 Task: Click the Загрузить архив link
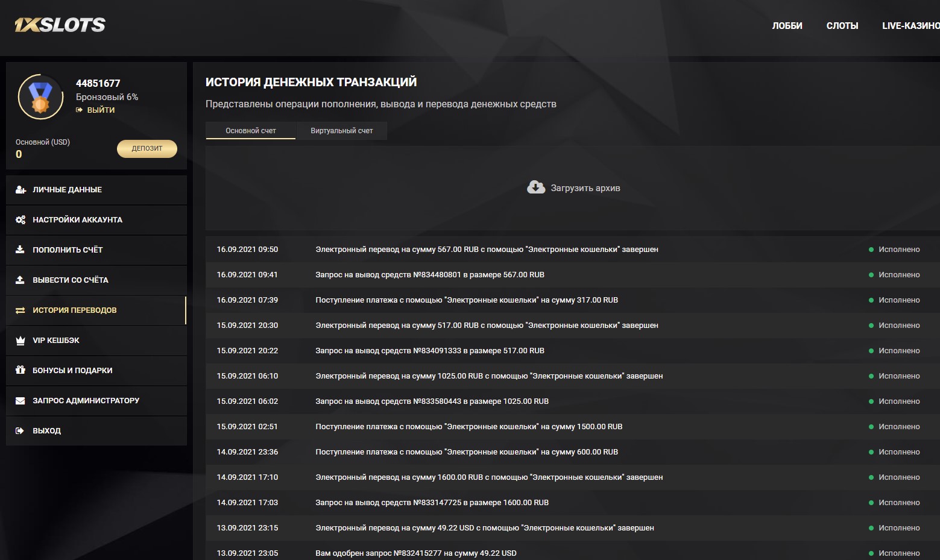[585, 188]
